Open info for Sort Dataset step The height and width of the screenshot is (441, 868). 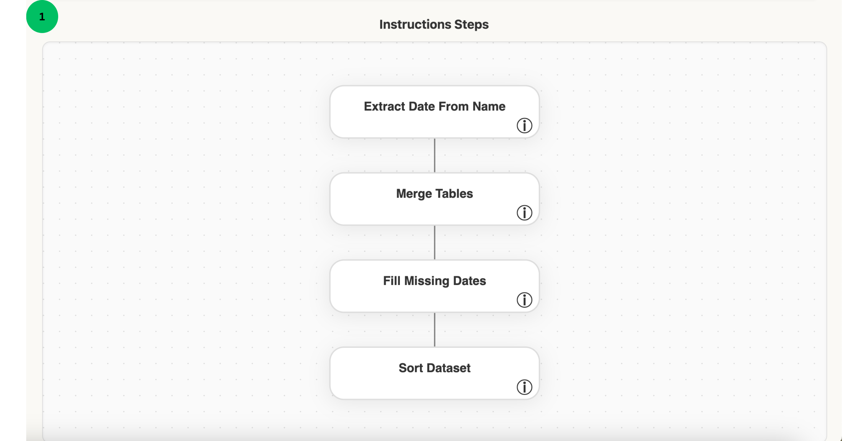(x=524, y=387)
